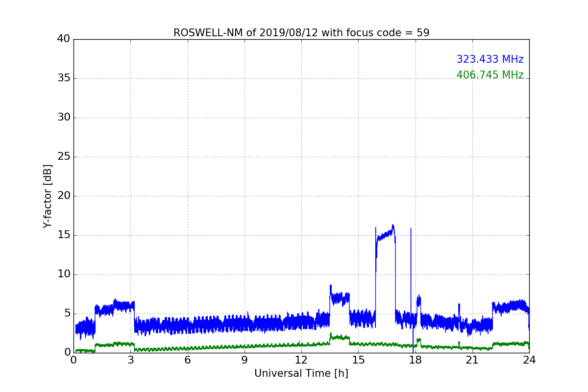Click the x-axis tick label '3'

click(130, 360)
